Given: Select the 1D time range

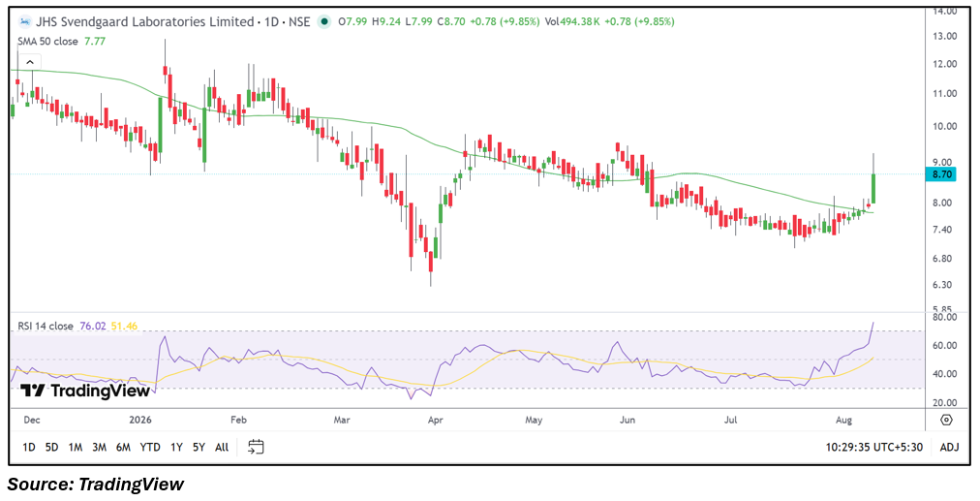Looking at the screenshot, I should pyautogui.click(x=29, y=447).
